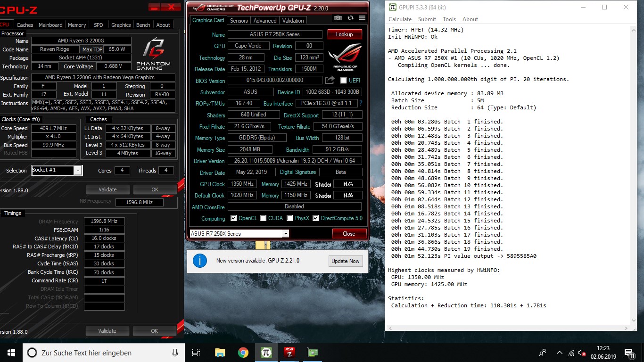Image resolution: width=644 pixels, height=362 pixels.
Task: Click the muted volume tray icon
Action: click(582, 353)
